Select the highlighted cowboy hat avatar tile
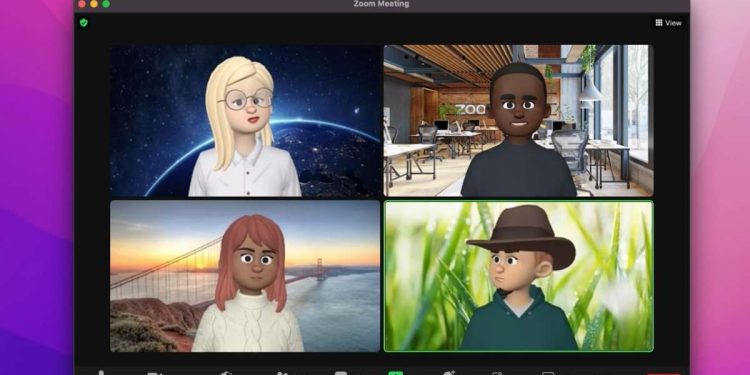This screenshot has width=750, height=375. tap(518, 276)
